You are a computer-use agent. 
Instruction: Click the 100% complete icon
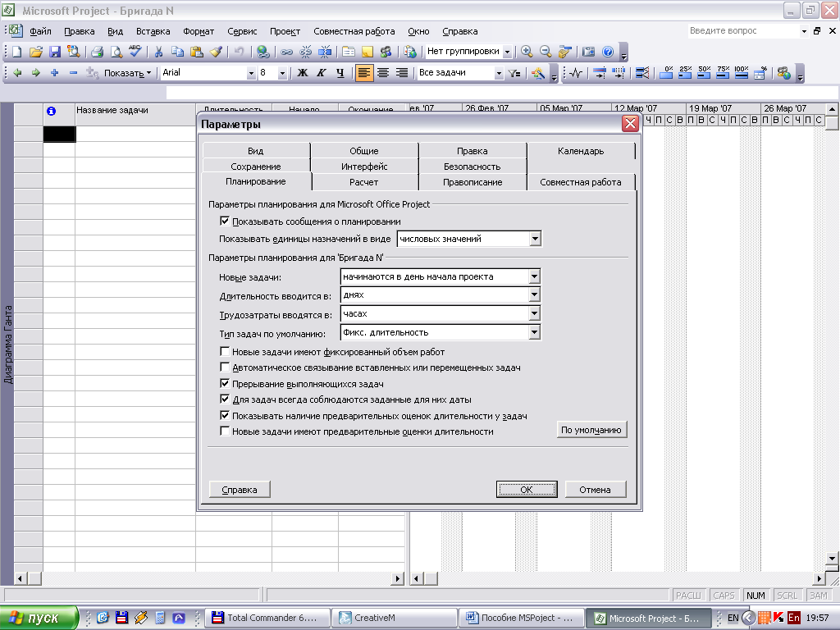(742, 73)
